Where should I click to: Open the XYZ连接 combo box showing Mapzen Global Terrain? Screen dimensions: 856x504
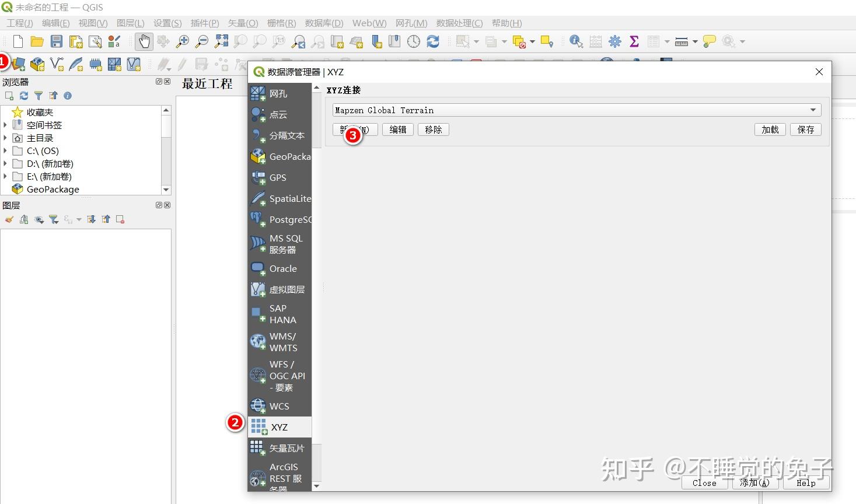point(577,110)
